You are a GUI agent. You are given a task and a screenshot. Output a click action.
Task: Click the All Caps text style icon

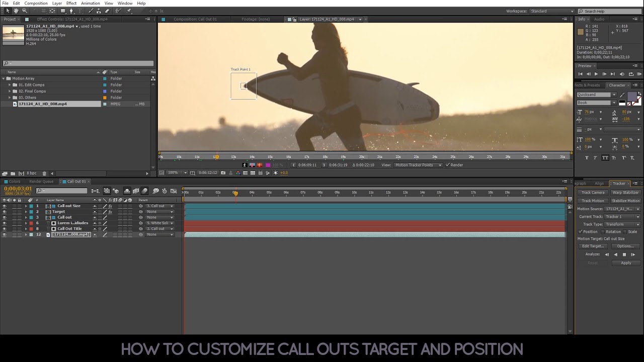pyautogui.click(x=605, y=158)
